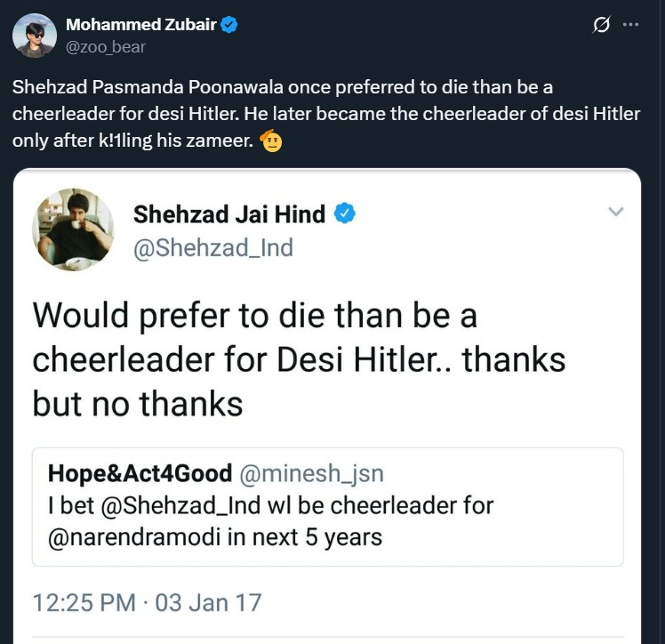
Task: Open Mohammed Zubair's profile name link
Action: tap(140, 25)
